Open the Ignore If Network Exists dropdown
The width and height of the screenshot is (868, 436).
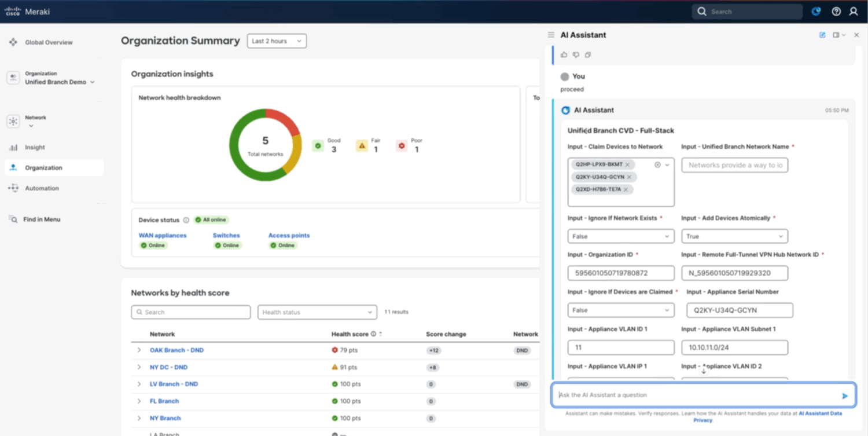click(x=620, y=236)
